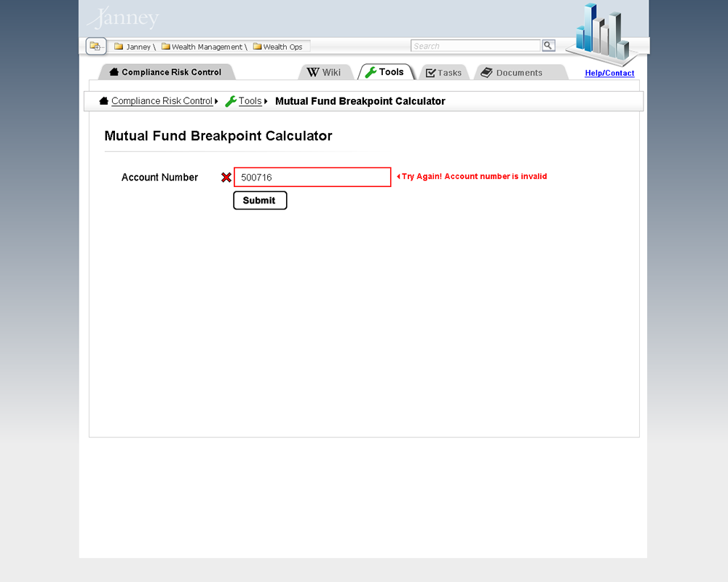
Task: Click the bookmark icon left of breadcrumb
Action: (95, 45)
